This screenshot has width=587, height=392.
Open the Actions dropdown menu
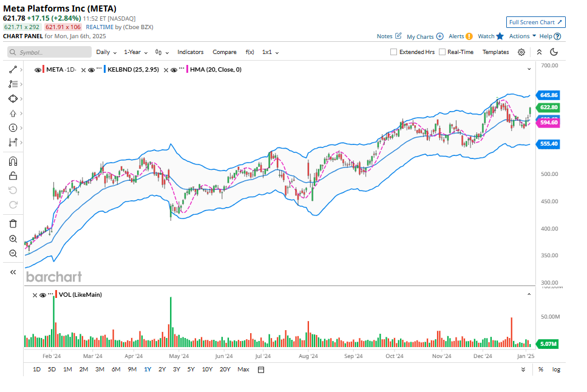(522, 36)
